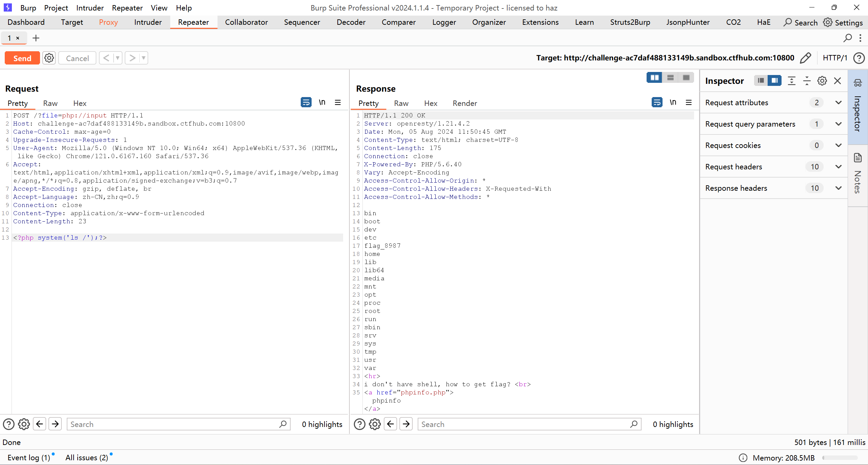
Task: Open Request search settings gear
Action: (x=24, y=424)
